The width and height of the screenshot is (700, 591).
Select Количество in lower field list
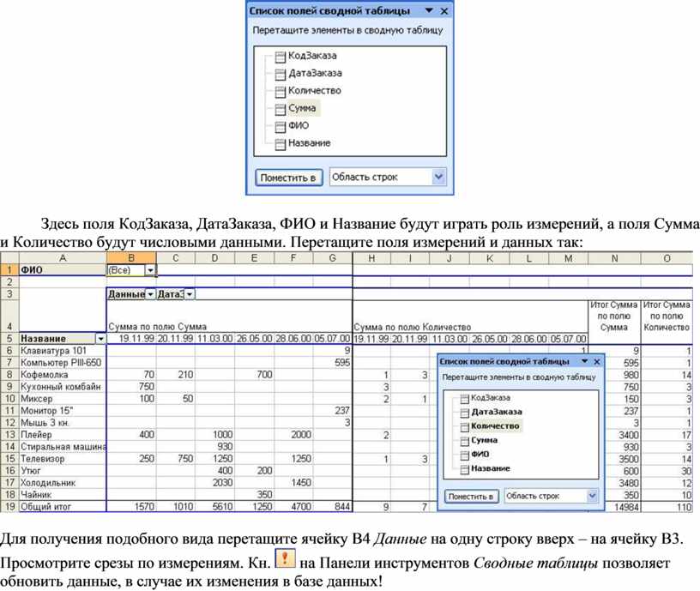495,426
